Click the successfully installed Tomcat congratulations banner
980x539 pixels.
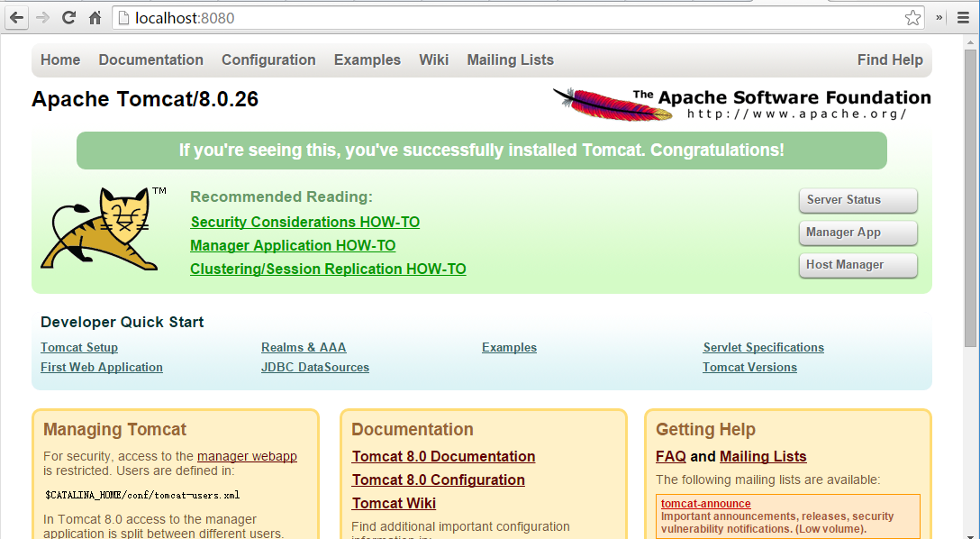pyautogui.click(x=481, y=151)
